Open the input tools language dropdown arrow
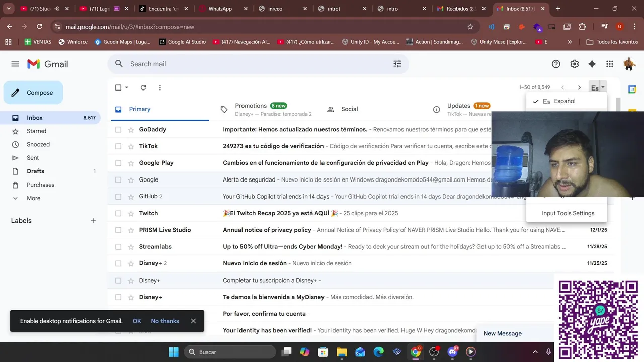Screen dimensions: 644x362 tap(603, 87)
